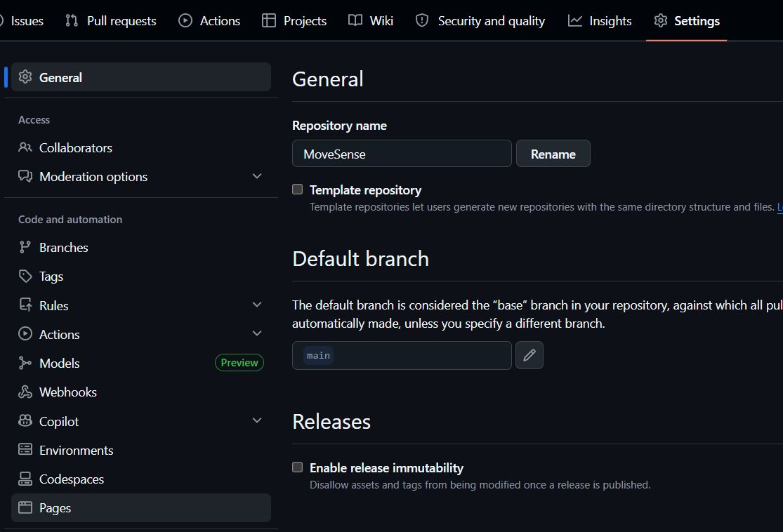
Task: Enable the Template repository checkbox
Action: pyautogui.click(x=298, y=189)
